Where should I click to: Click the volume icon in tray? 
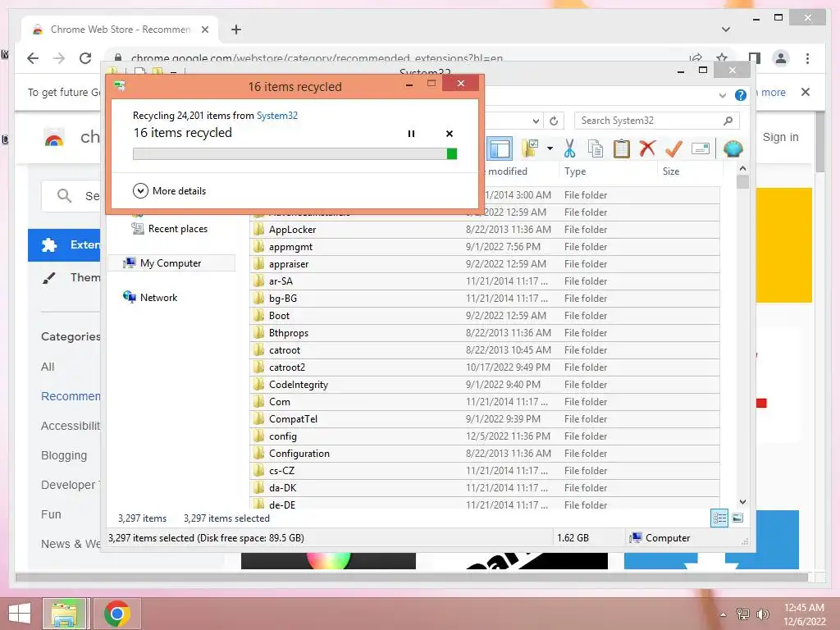click(x=762, y=614)
